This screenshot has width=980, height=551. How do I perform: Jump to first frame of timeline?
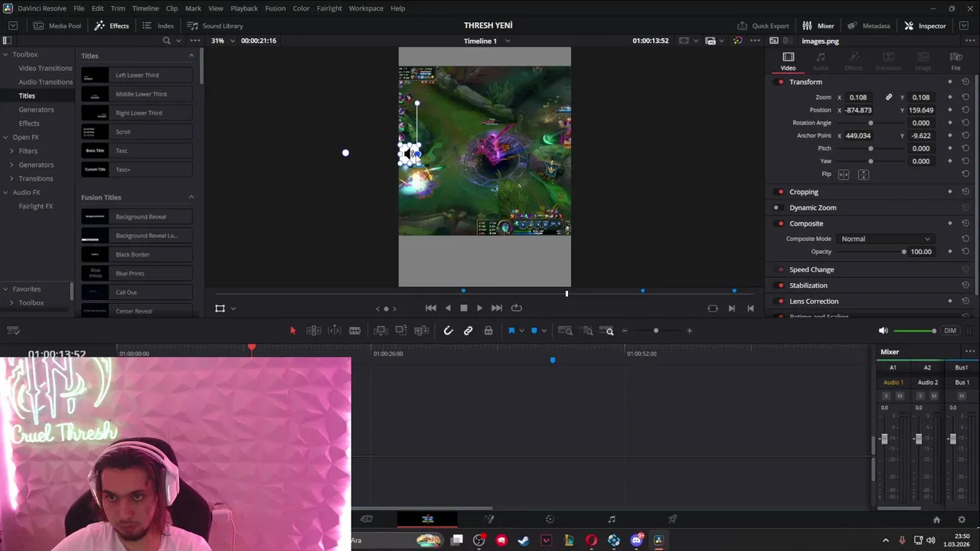coord(430,308)
